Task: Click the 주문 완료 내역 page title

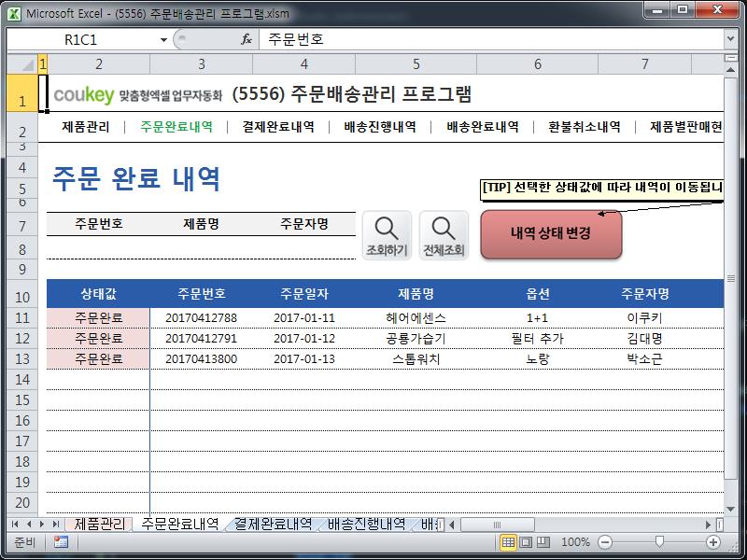Action: 136,178
